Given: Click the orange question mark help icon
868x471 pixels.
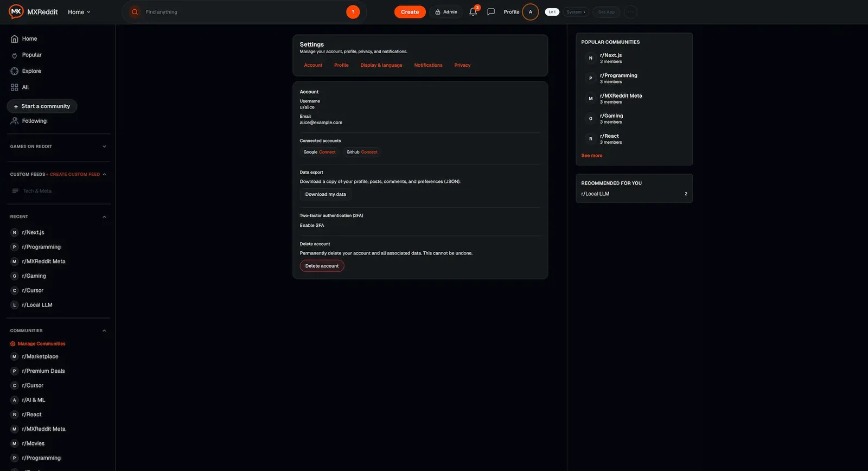Looking at the screenshot, I should [353, 12].
